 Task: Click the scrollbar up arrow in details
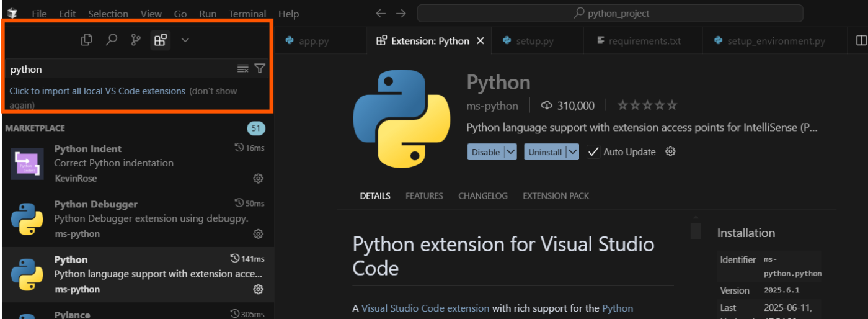pos(696,218)
